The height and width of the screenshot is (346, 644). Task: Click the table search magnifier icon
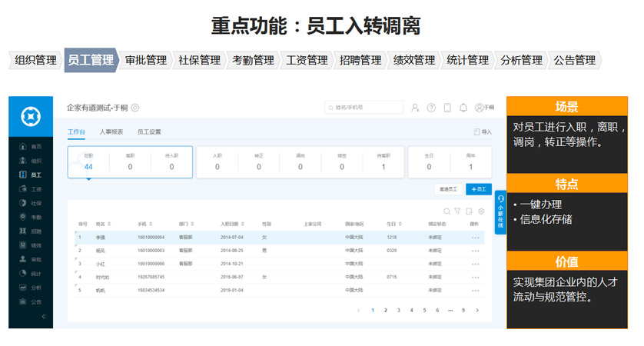tap(447, 211)
